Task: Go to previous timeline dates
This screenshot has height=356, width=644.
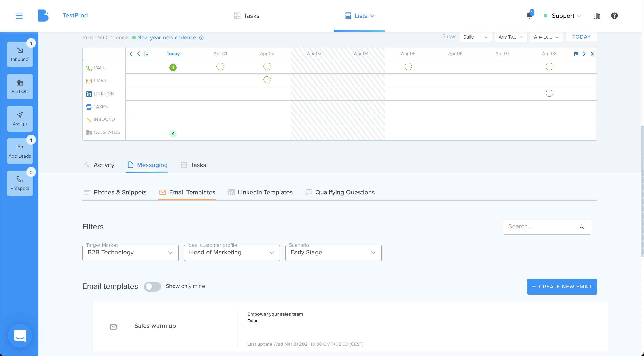Action: 138,54
